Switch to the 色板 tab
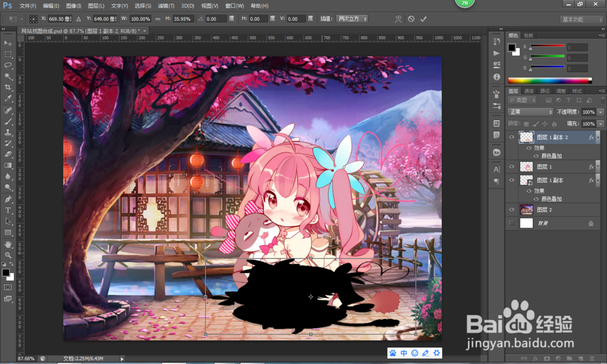Screen dimensions: 607x364 pyautogui.click(x=529, y=35)
